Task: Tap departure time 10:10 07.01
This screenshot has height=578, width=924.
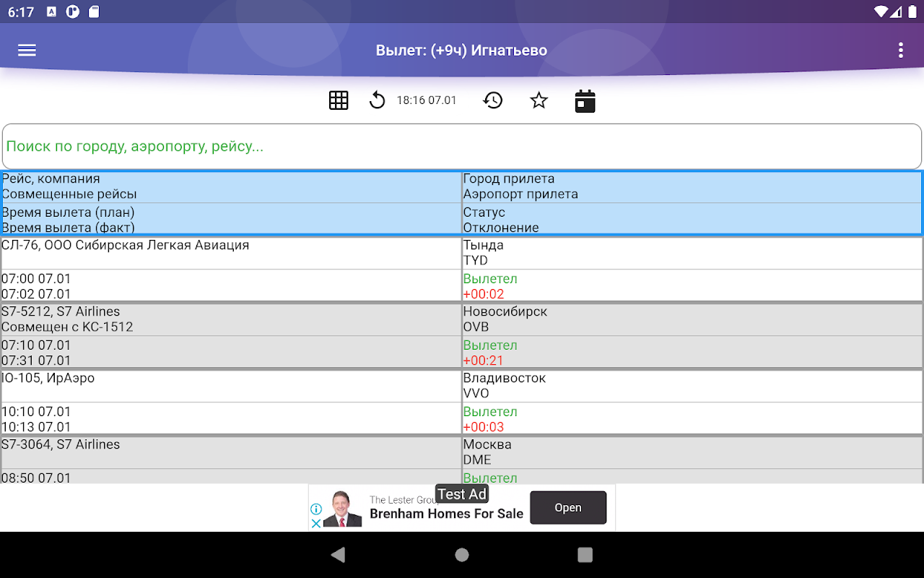Action: [36, 412]
